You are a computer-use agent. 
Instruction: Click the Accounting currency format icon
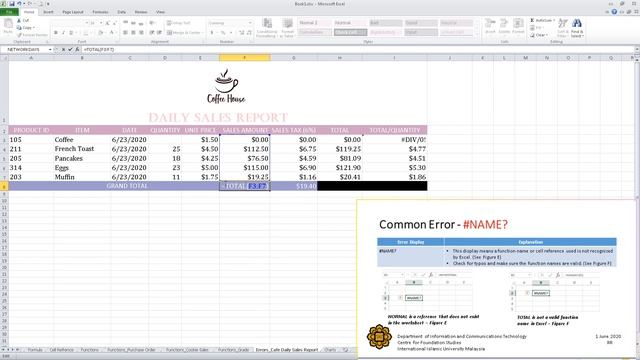click(212, 33)
